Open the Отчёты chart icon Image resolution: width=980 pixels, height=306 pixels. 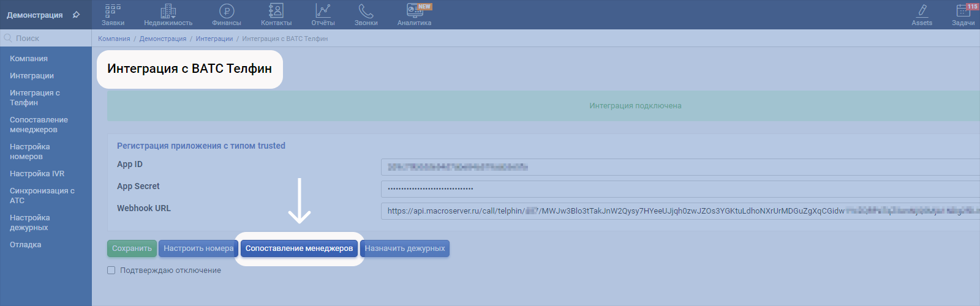click(323, 11)
